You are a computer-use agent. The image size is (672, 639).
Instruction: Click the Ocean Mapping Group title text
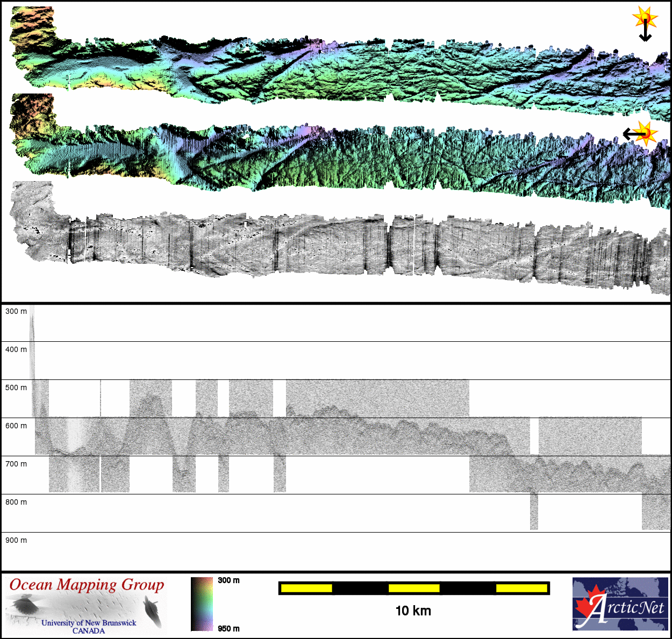tap(87, 585)
